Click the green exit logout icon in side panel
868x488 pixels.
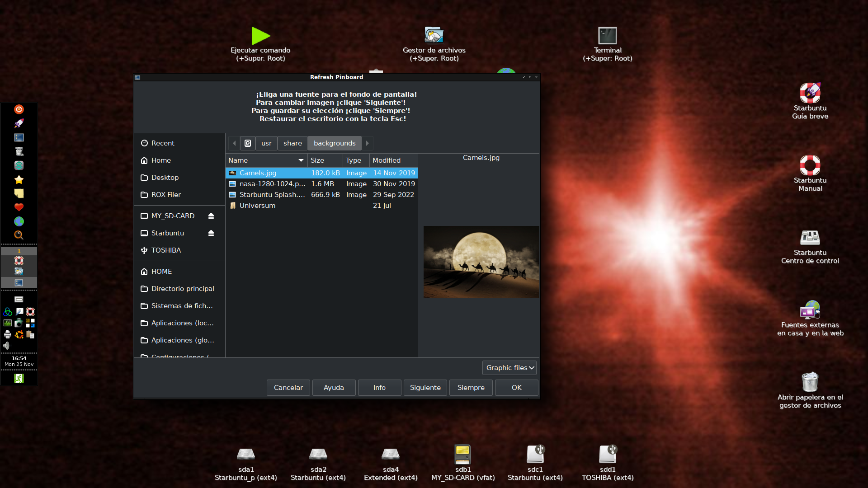pyautogui.click(x=19, y=378)
